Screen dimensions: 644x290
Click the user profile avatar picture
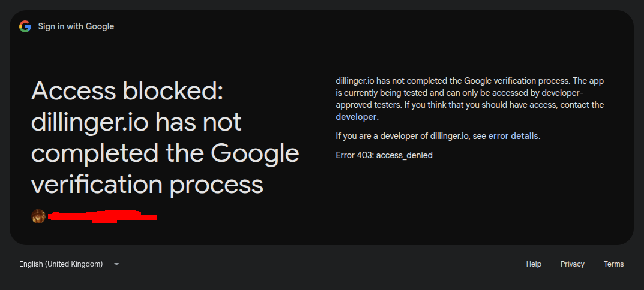point(38,216)
